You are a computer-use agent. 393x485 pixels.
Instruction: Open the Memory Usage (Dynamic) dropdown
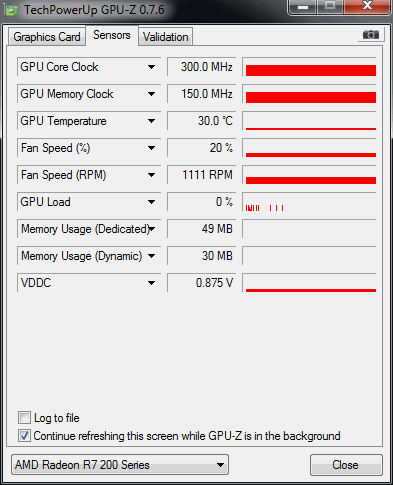[151, 256]
